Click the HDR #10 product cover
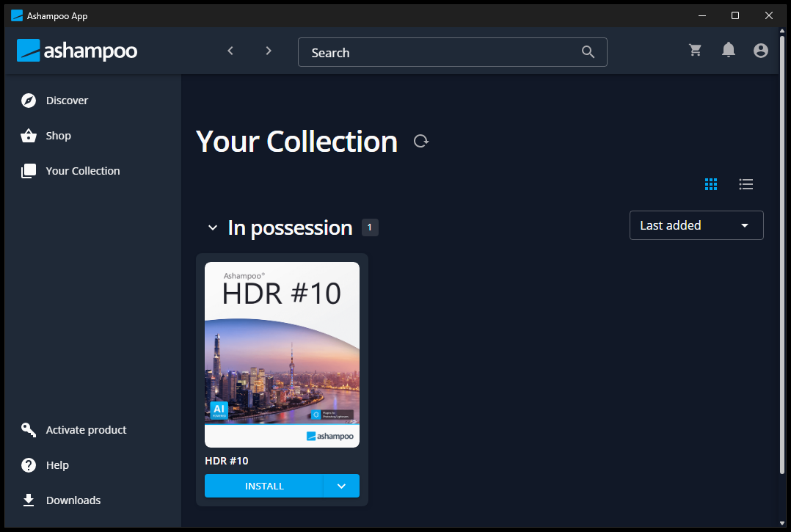791x532 pixels. [282, 354]
